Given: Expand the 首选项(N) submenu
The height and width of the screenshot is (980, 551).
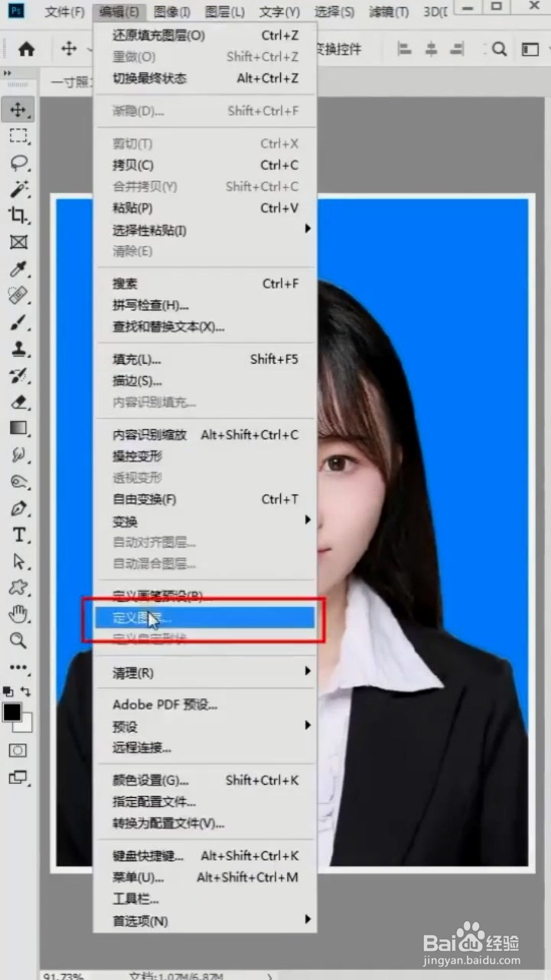Looking at the screenshot, I should pos(205,920).
